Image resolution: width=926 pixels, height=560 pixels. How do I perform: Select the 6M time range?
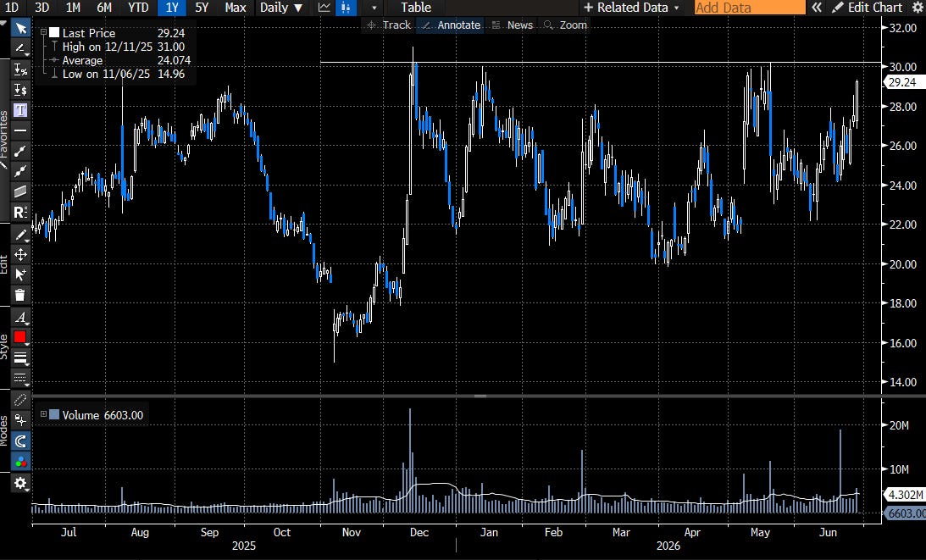tap(104, 8)
